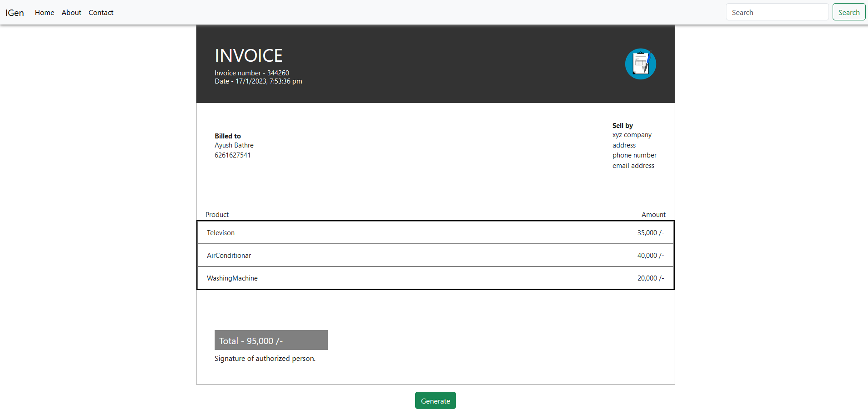
Task: Click the Total 95,000 summary box
Action: (271, 340)
